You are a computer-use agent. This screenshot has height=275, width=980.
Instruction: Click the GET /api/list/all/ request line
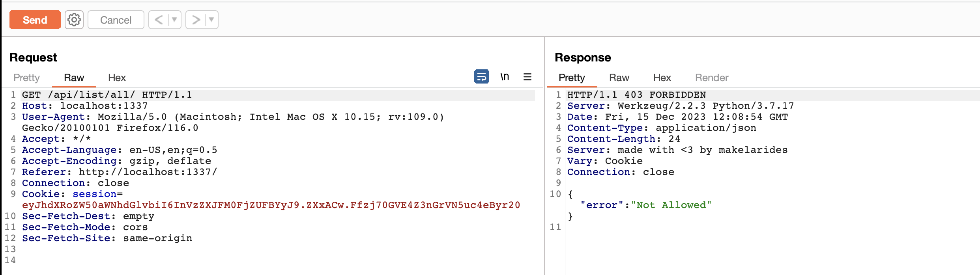point(107,95)
